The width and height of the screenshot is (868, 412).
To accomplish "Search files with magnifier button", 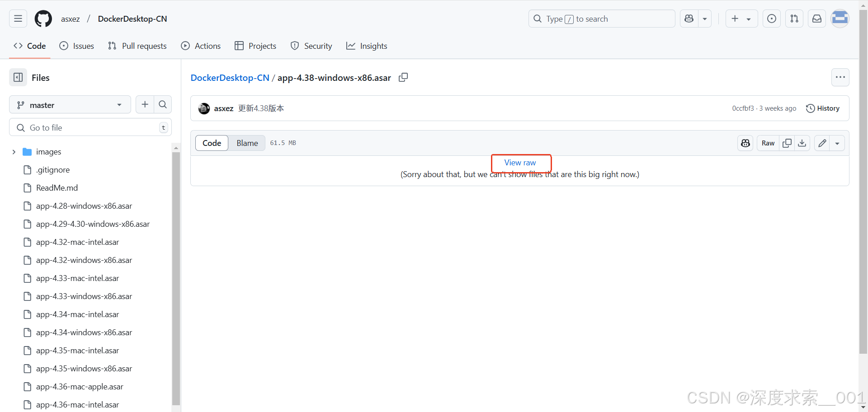I will [x=163, y=105].
